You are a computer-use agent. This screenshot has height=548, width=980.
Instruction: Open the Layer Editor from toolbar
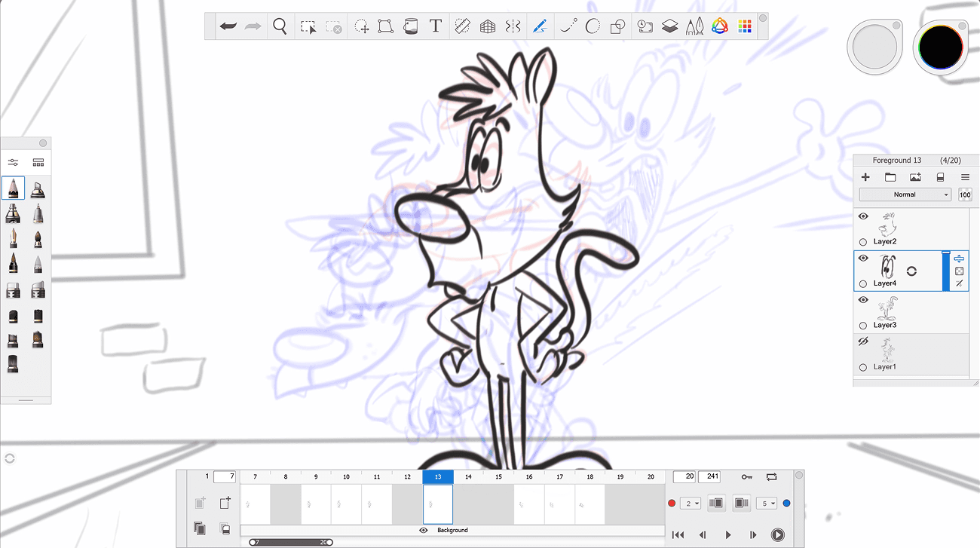tap(669, 26)
